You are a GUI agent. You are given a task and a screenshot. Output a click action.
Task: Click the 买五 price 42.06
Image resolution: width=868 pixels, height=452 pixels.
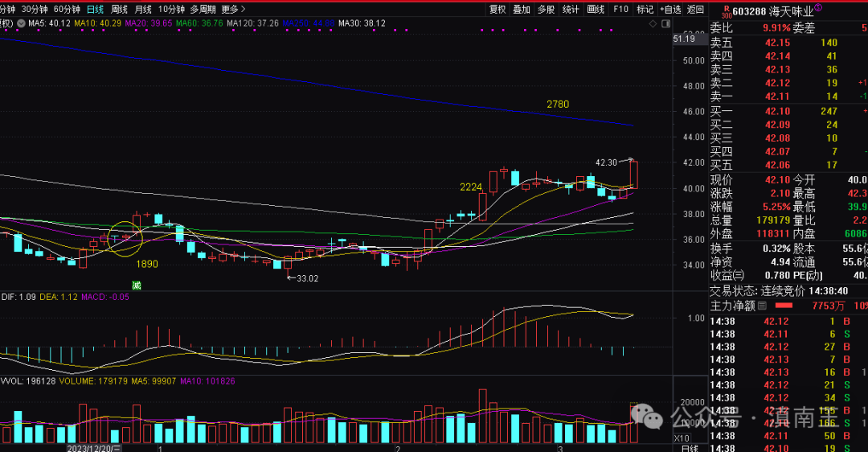pos(777,165)
